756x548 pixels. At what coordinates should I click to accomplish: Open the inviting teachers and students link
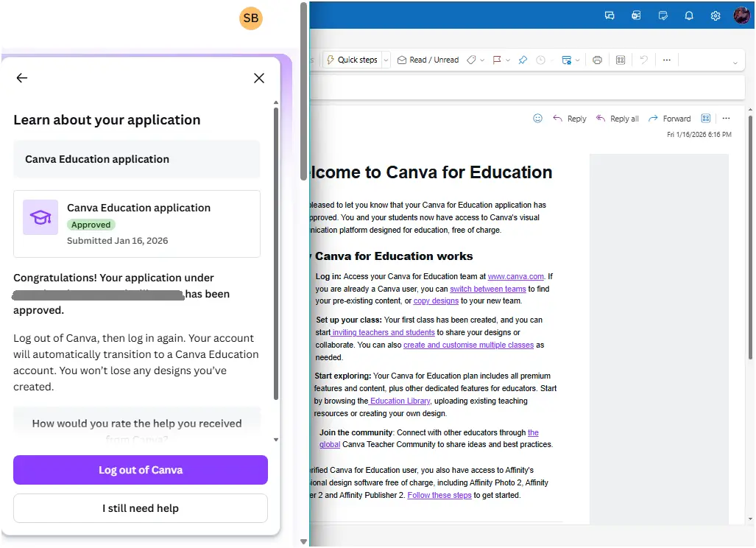click(x=384, y=332)
